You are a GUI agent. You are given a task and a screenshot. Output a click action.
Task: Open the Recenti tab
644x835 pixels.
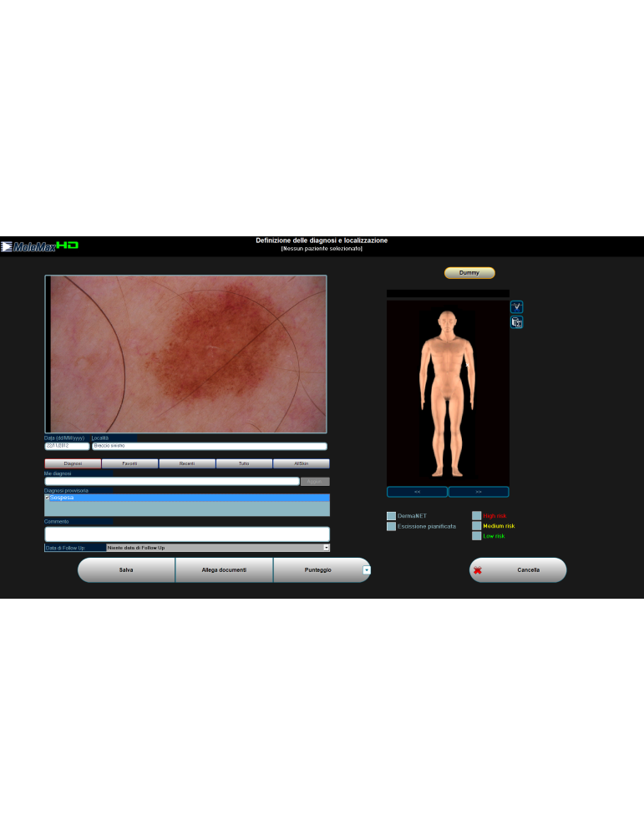tap(187, 463)
